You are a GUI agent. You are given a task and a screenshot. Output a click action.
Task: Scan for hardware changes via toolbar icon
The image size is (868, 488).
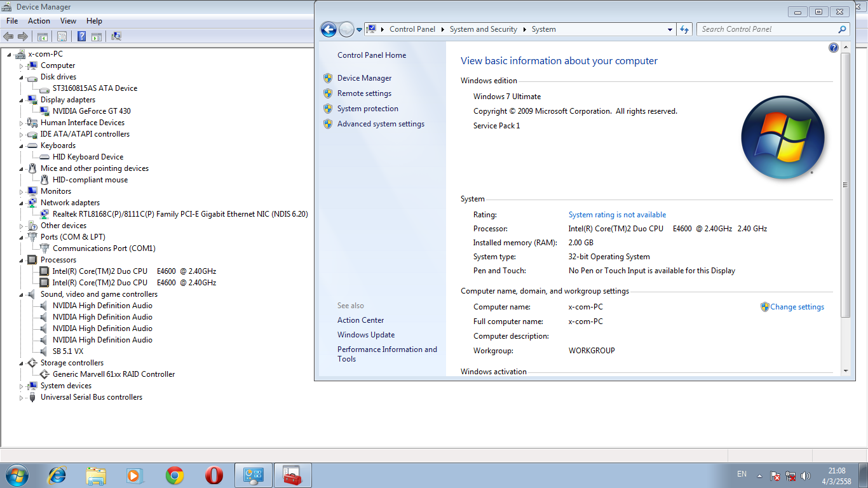(x=116, y=37)
